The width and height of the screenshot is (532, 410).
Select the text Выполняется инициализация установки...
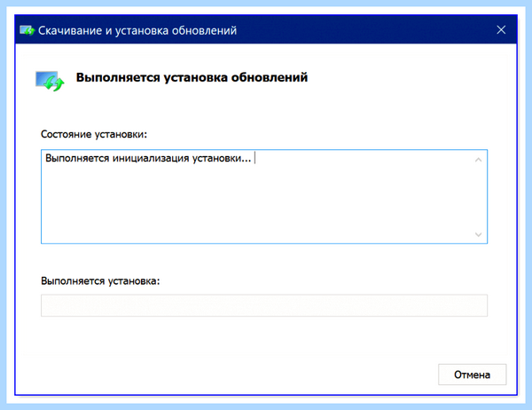click(148, 158)
